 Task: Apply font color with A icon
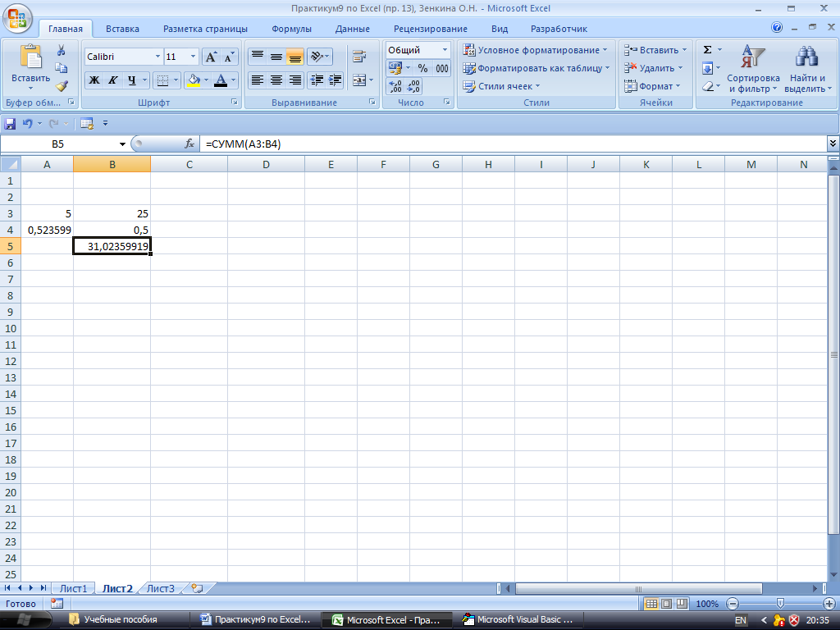click(220, 80)
